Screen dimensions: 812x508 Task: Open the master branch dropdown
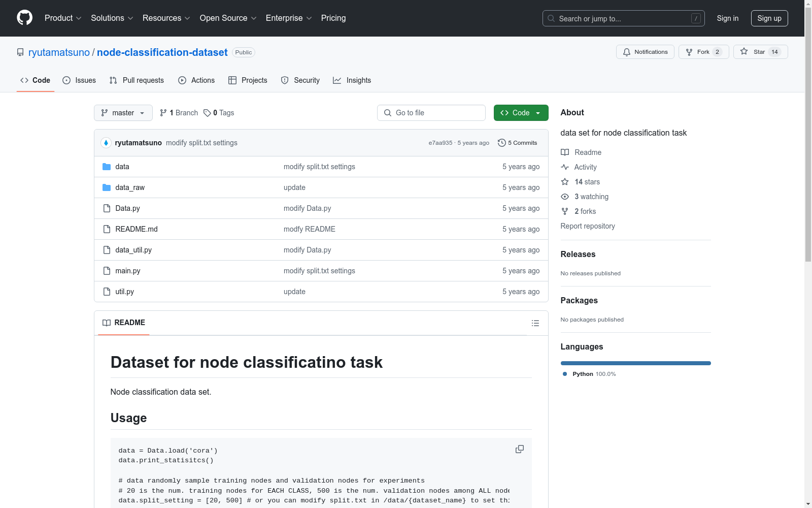pyautogui.click(x=123, y=113)
